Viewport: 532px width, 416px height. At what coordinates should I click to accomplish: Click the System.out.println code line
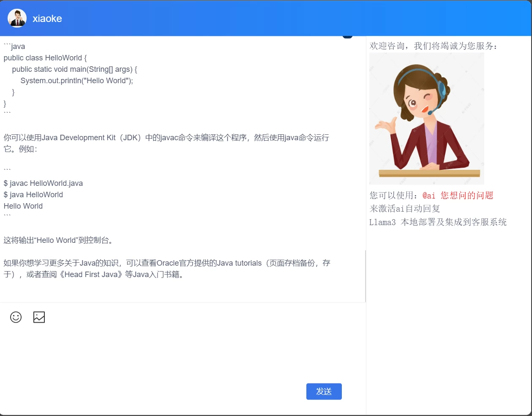(77, 81)
